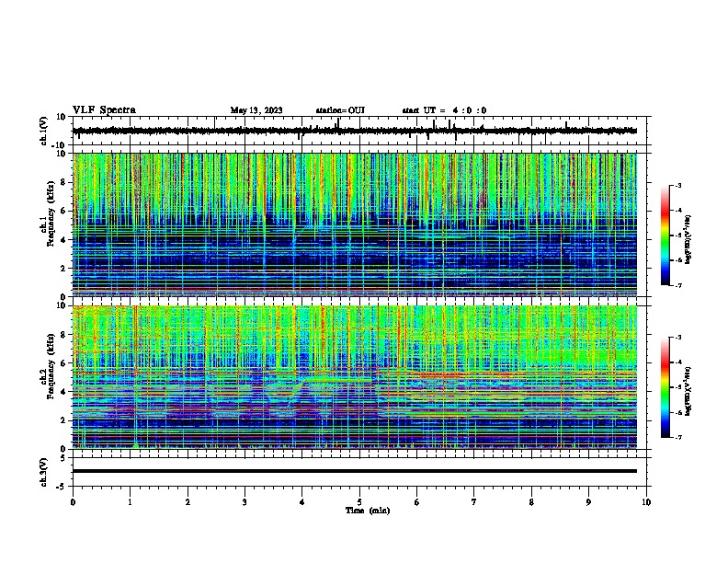Click the "station=OUI" header text
728x563 pixels.
click(340, 110)
